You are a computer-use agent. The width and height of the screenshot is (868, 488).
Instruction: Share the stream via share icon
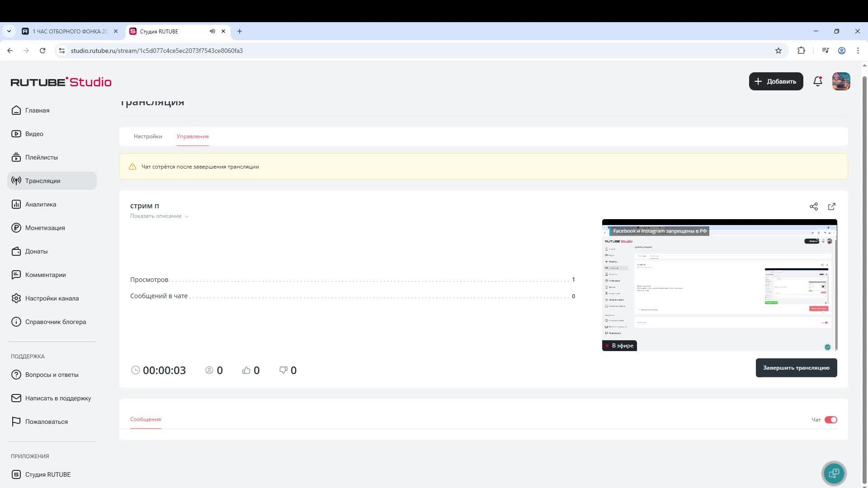pyautogui.click(x=814, y=206)
